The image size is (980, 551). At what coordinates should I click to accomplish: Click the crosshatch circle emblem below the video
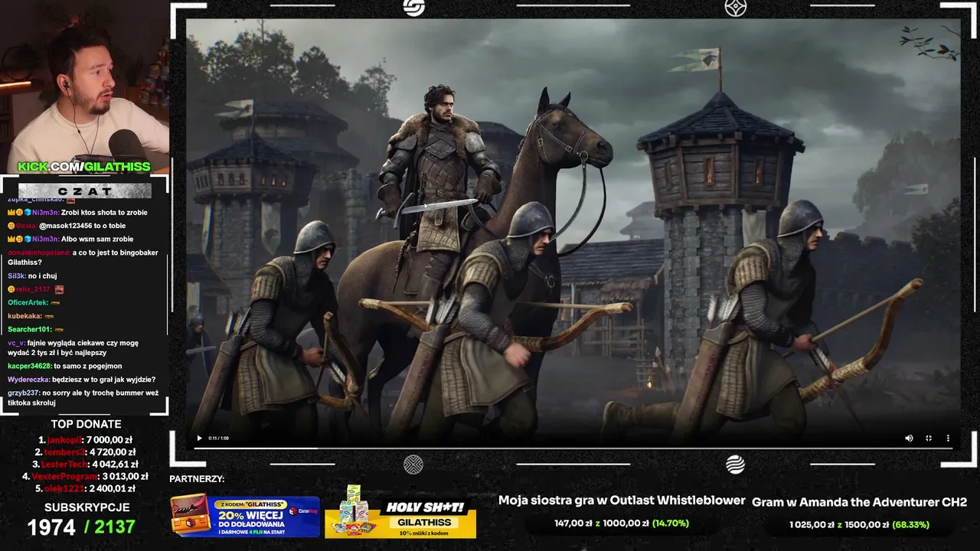(x=413, y=464)
